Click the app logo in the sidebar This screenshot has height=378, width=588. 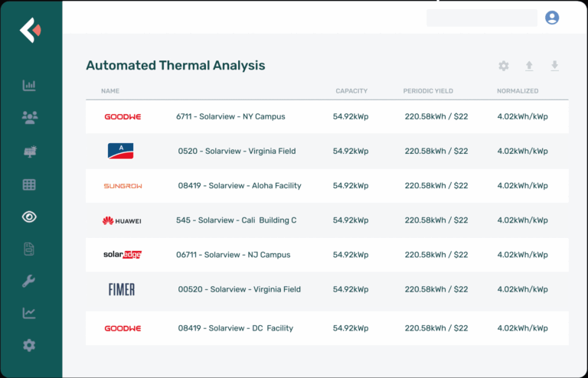[31, 30]
